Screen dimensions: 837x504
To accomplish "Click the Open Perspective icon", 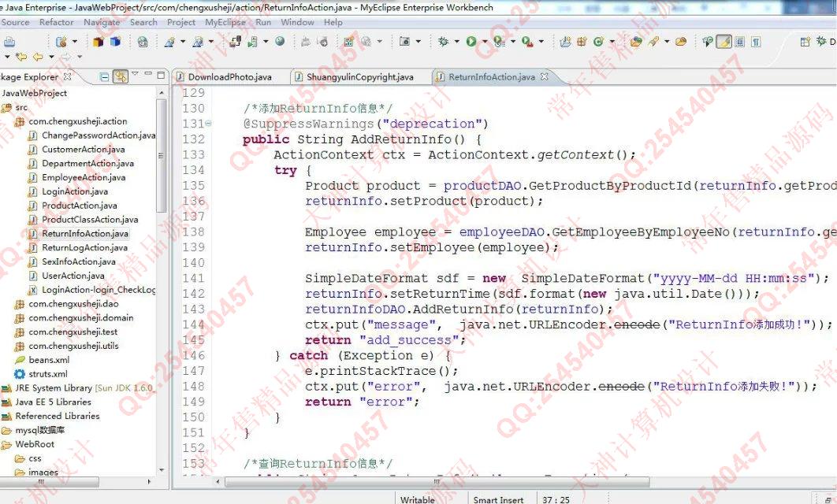I will (805, 42).
